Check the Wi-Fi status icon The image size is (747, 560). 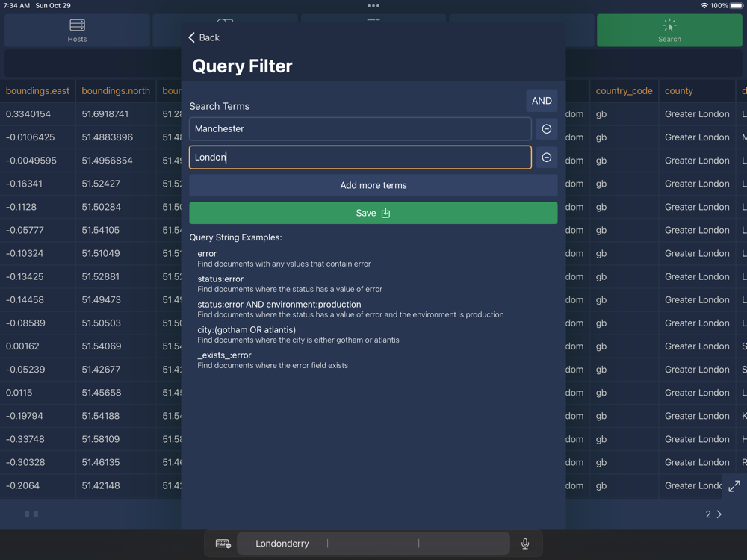(x=704, y=6)
